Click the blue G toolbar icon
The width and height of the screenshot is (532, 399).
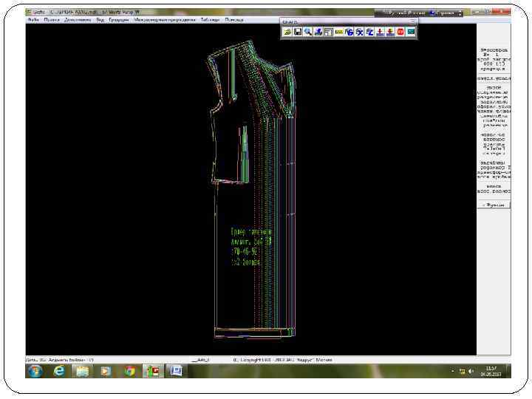click(349, 32)
